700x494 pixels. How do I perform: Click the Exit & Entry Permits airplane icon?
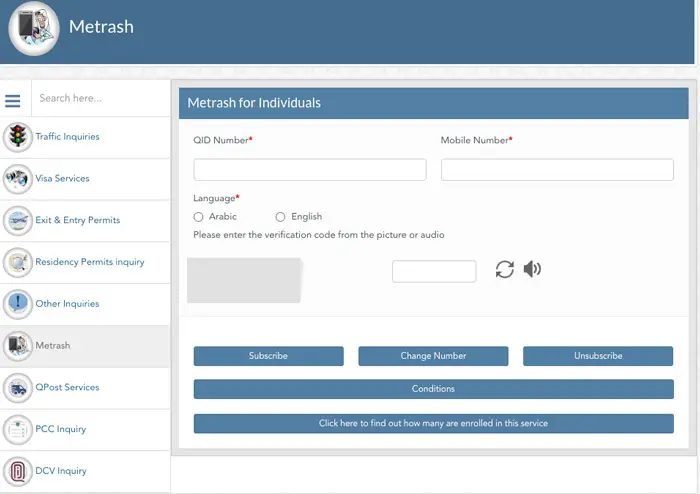(x=18, y=220)
